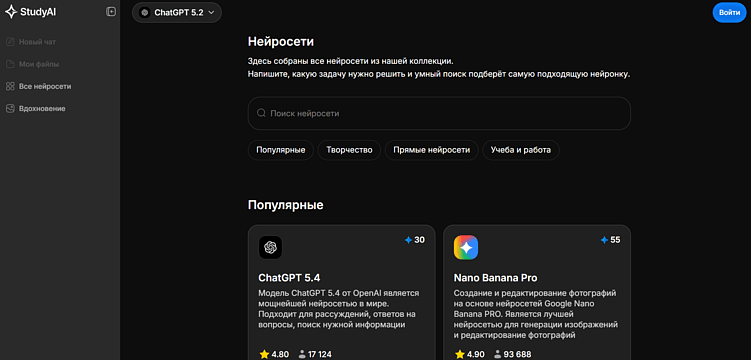Image resolution: width=751 pixels, height=360 pixels.
Task: Click the cost value 30
Action: (x=419, y=240)
